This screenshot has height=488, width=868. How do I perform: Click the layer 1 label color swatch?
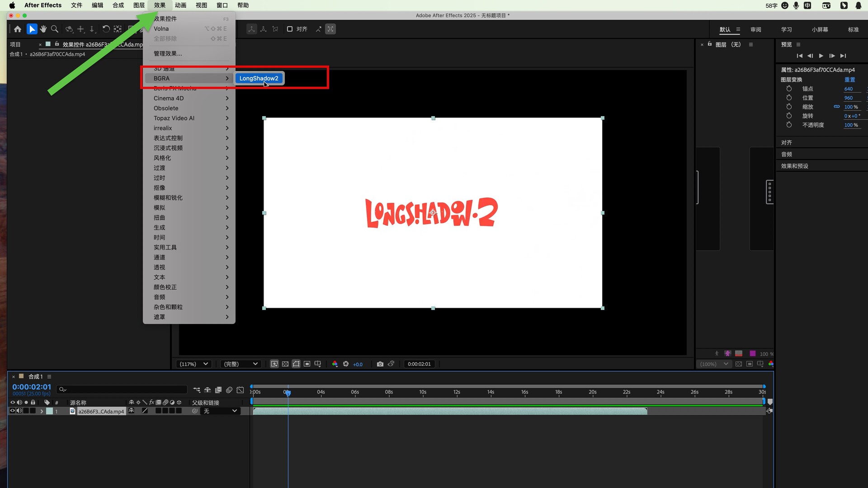[49, 411]
